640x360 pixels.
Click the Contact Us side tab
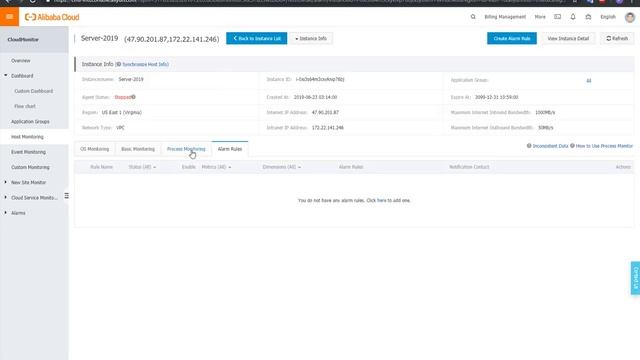click(x=635, y=278)
